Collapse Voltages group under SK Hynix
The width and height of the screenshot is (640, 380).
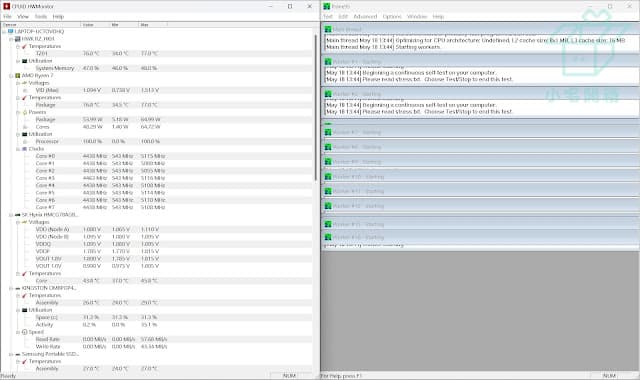point(18,222)
